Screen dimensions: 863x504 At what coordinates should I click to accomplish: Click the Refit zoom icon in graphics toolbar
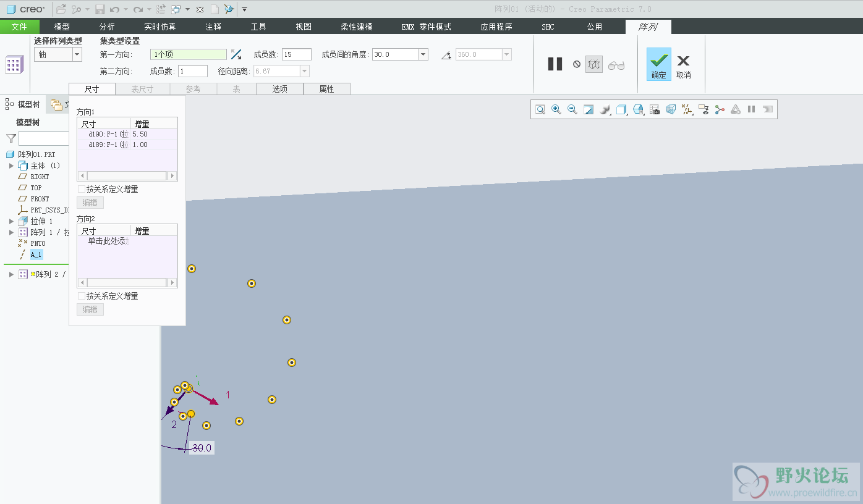point(540,109)
